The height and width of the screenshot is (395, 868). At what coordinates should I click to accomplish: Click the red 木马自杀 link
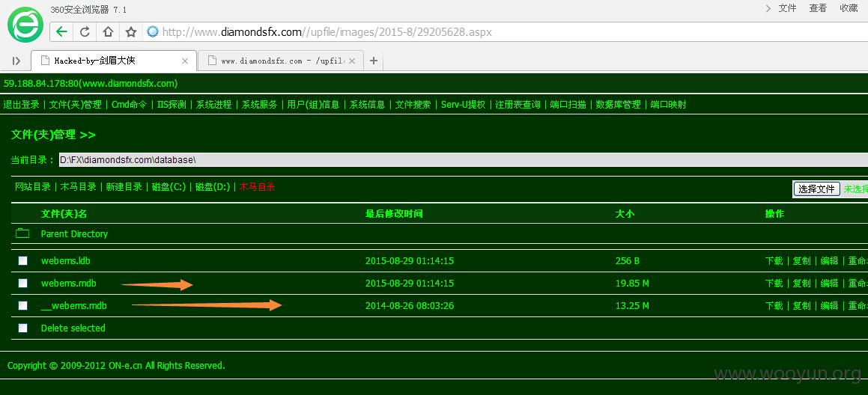click(257, 187)
